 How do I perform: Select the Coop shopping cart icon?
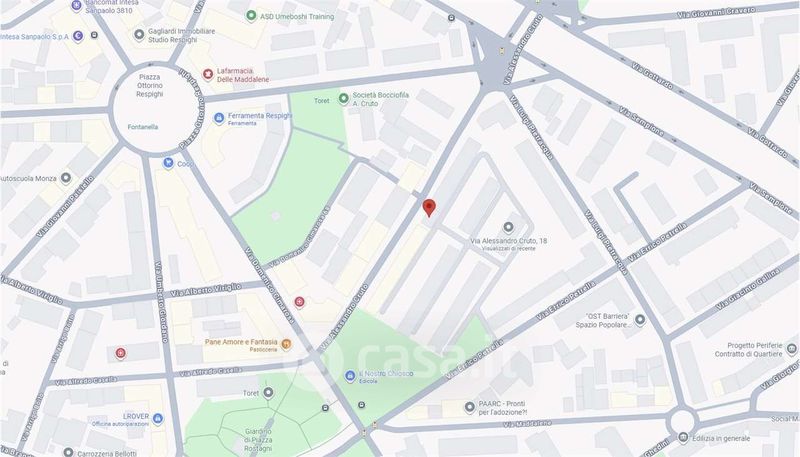(x=168, y=163)
